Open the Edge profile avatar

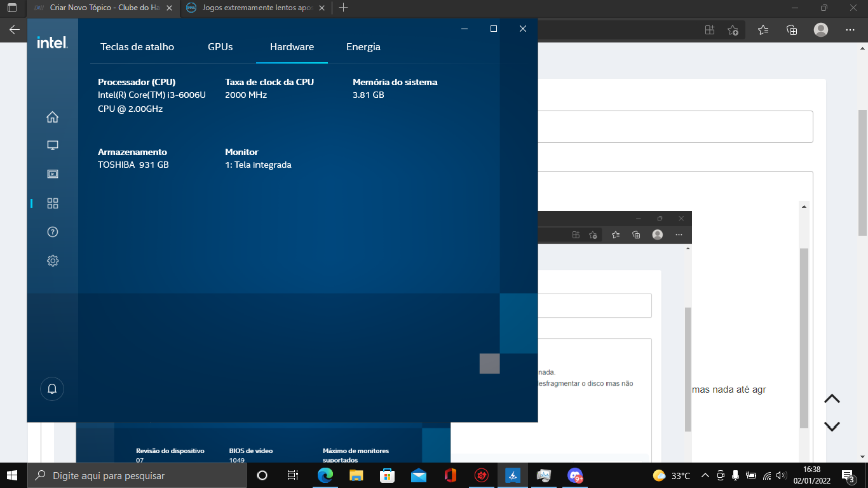point(821,30)
